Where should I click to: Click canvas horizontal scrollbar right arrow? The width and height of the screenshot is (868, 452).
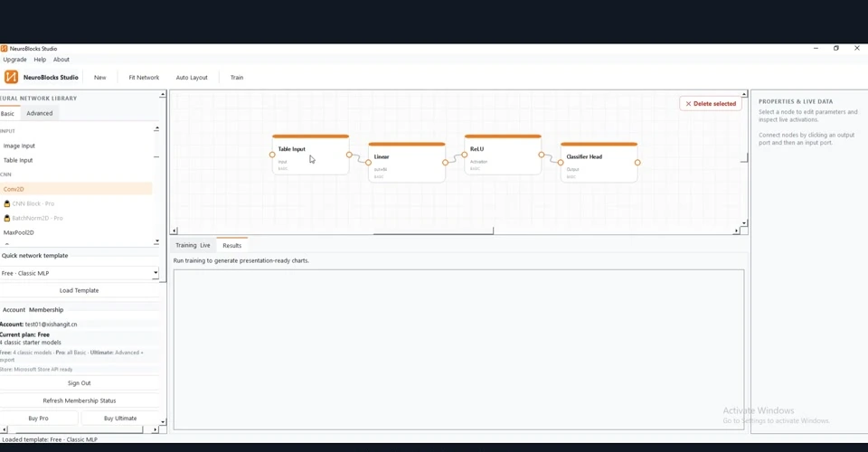[x=736, y=231]
